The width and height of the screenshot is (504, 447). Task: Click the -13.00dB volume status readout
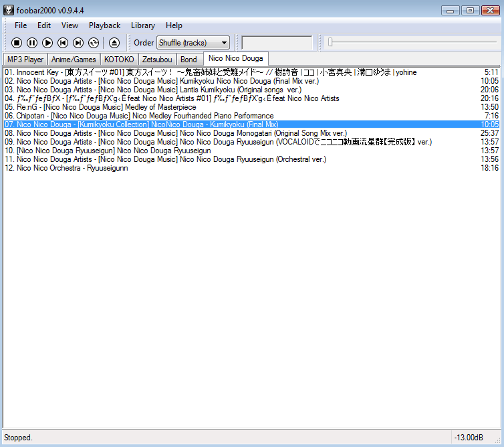click(x=469, y=438)
